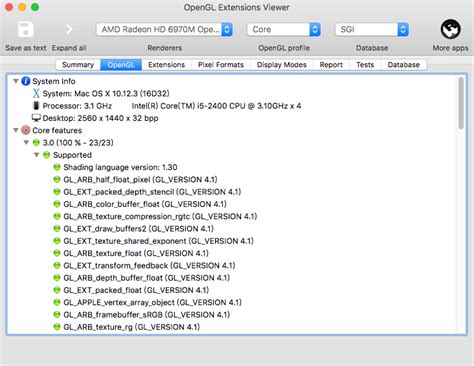
Task: Open the Display Modes tab
Action: (x=282, y=65)
